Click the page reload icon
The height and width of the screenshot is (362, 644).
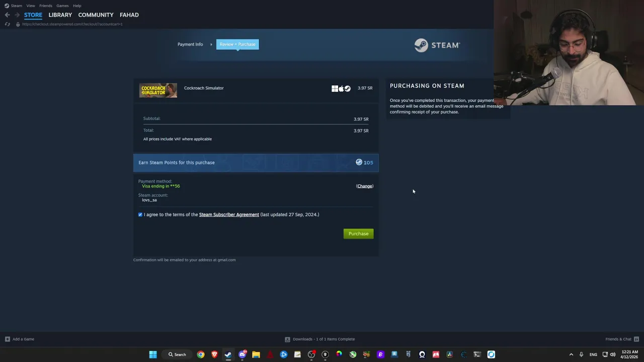click(x=7, y=24)
